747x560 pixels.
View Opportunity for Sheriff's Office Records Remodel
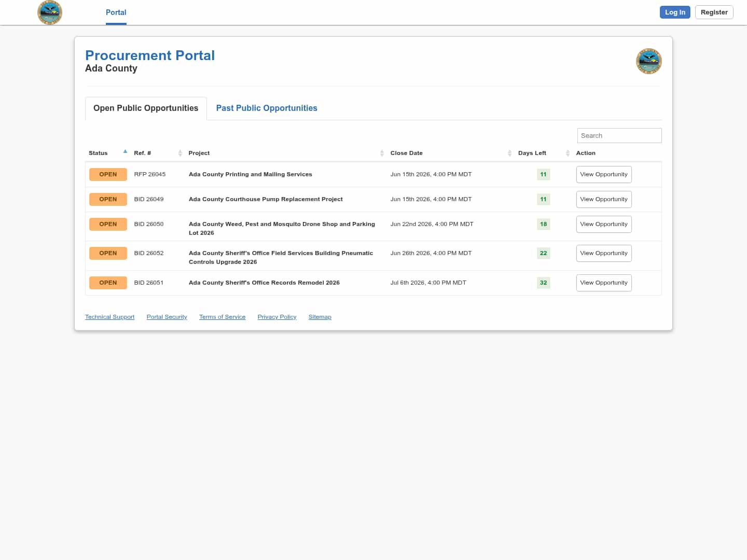point(604,283)
